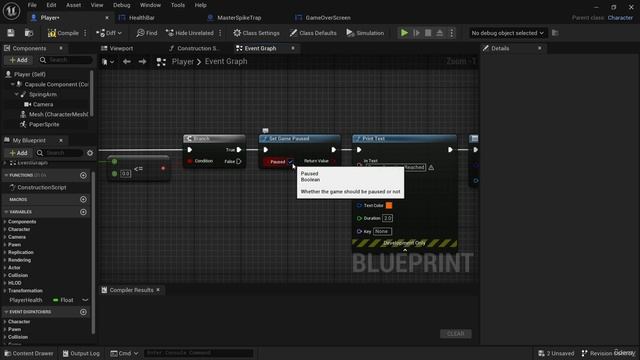Screen dimensions: 640x360
Task: Expand the Replication variable category
Action: (x=5, y=252)
